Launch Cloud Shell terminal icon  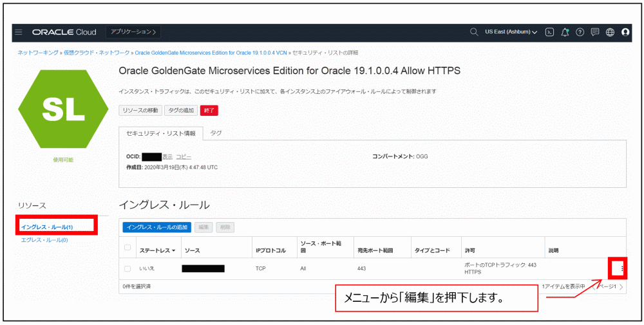point(549,32)
